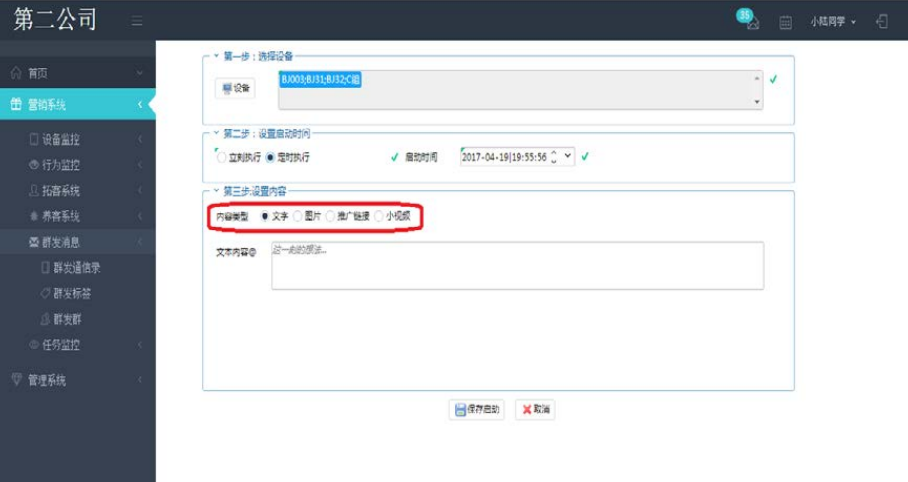This screenshot has width=908, height=482.
Task: Open the 启动时间 date picker dropdown arrow
Action: 568,156
